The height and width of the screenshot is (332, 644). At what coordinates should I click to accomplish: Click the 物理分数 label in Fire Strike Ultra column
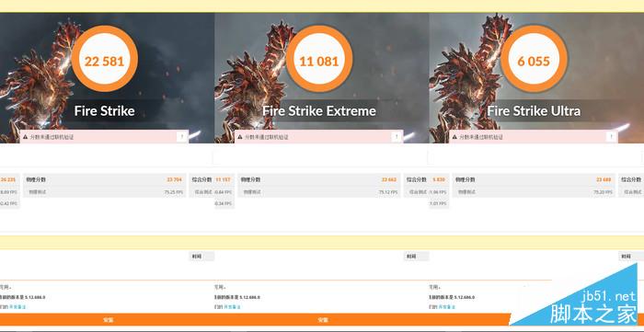465,179
